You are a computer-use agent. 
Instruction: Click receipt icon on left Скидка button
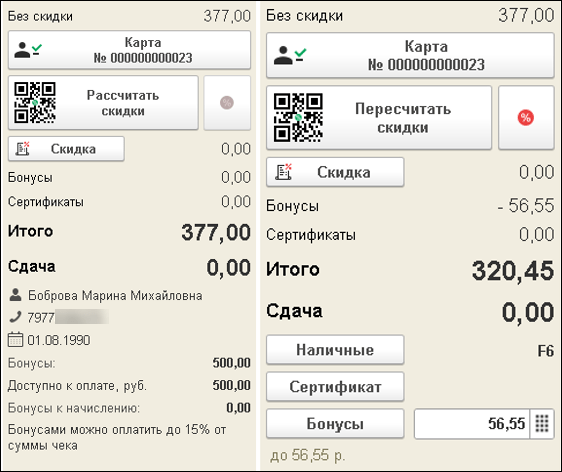pyautogui.click(x=22, y=149)
